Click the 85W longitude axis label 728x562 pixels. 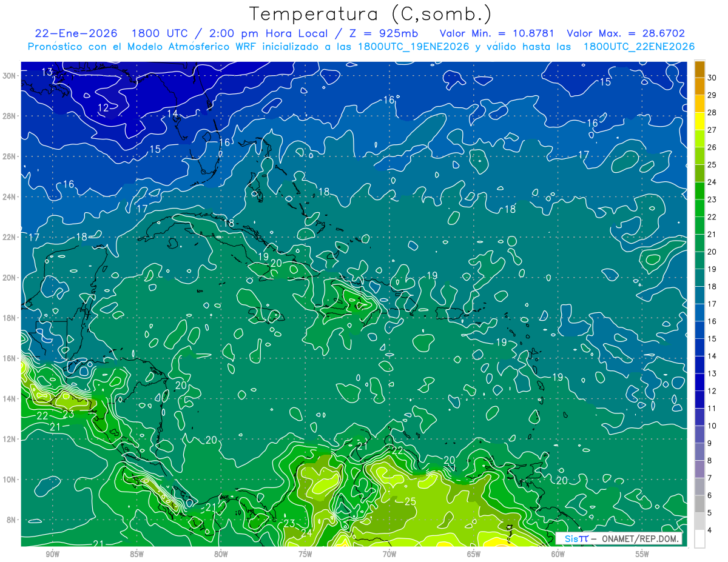[136, 554]
